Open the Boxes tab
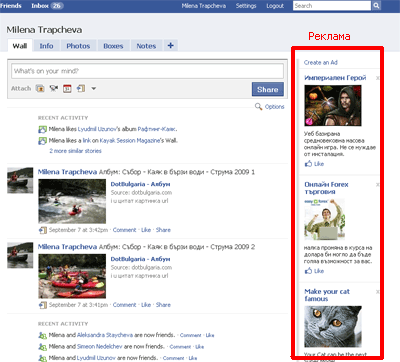 [x=113, y=46]
